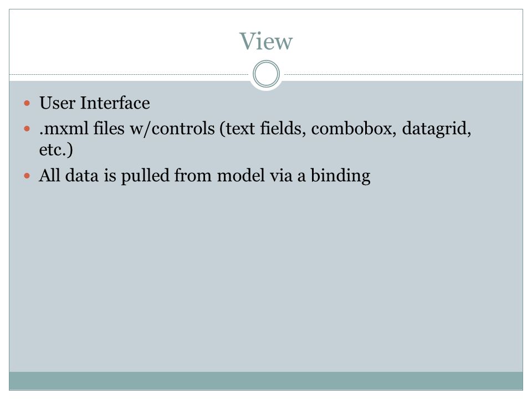The width and height of the screenshot is (532, 399).
Task: Click the word "w/controls"
Action: click(172, 129)
